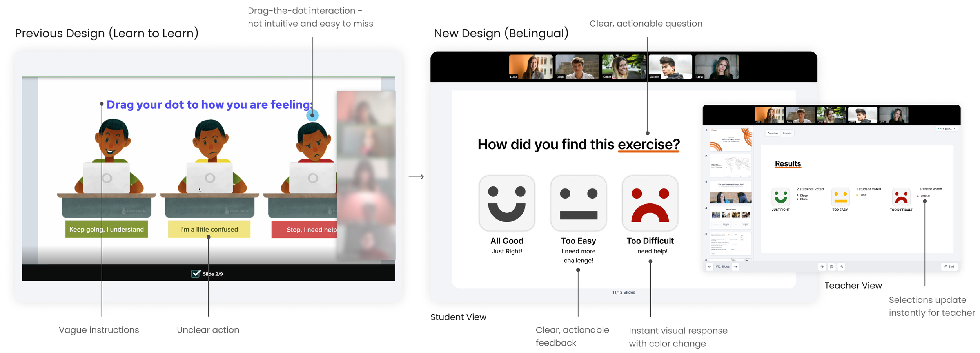This screenshot has width=980, height=353.
Task: Go to next slide in Teacher View
Action: (735, 267)
